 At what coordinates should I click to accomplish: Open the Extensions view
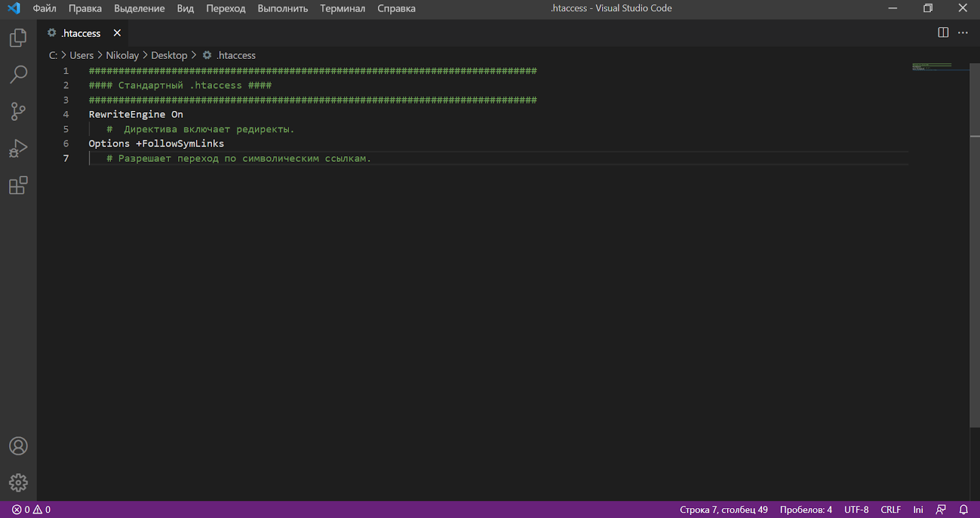point(18,185)
